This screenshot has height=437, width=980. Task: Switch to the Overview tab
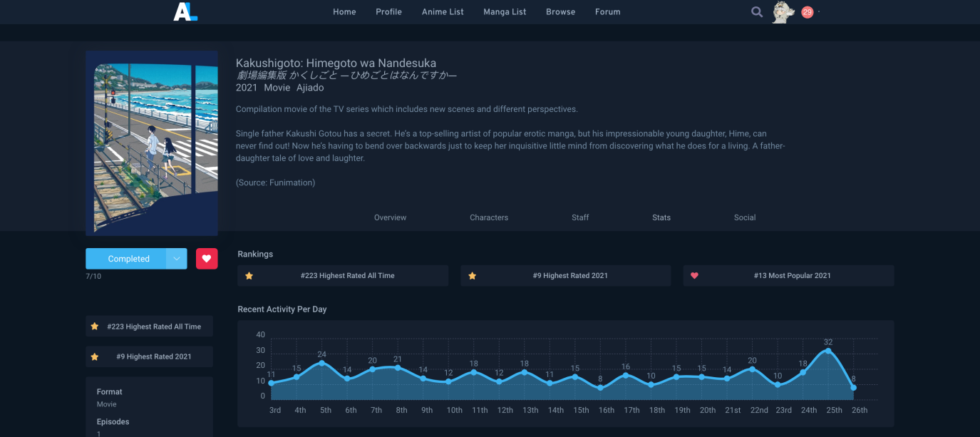click(390, 217)
